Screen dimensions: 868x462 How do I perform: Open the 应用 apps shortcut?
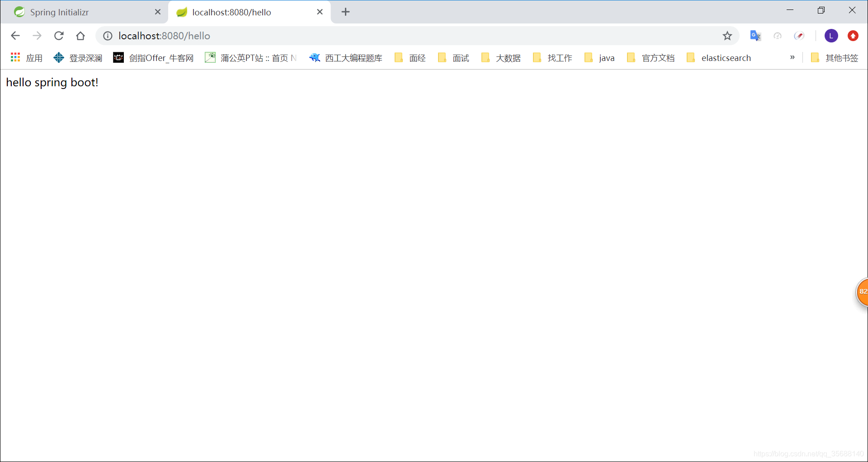(x=26, y=58)
